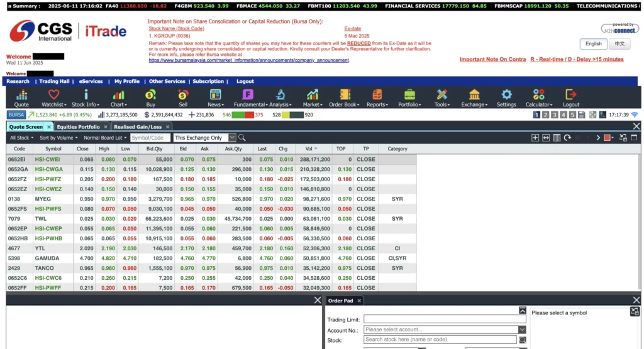644x349 pixels.
Task: Click the Sell icon in the toolbar
Action: (x=182, y=97)
